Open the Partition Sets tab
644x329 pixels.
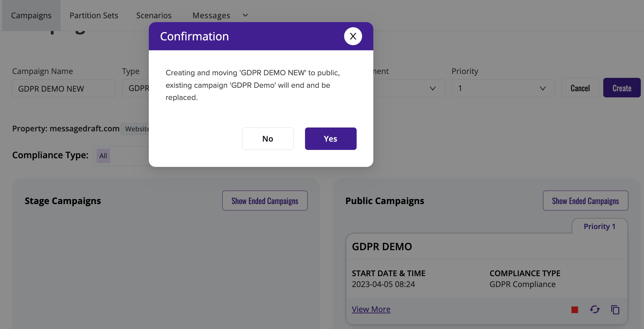coord(94,15)
